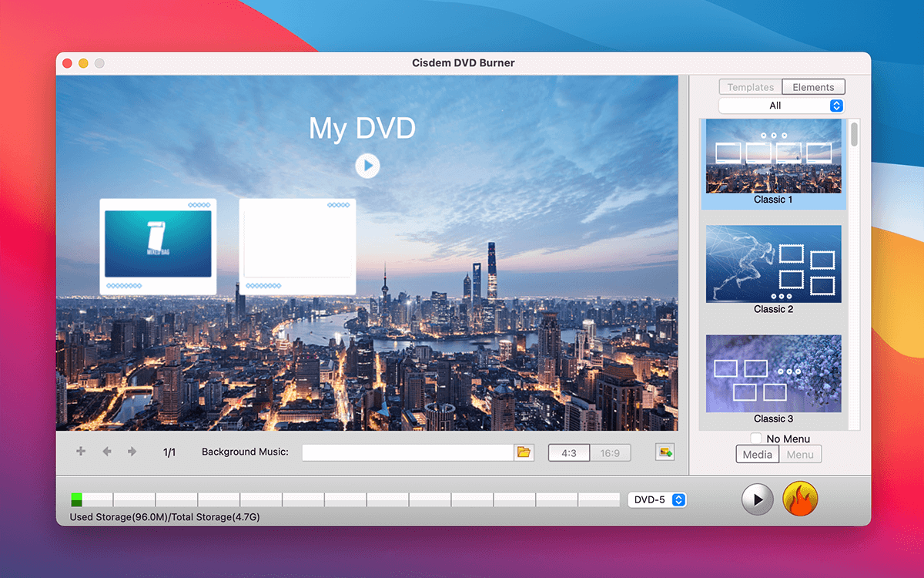Click the add background image icon
This screenshot has height=578, width=924.
665,452
